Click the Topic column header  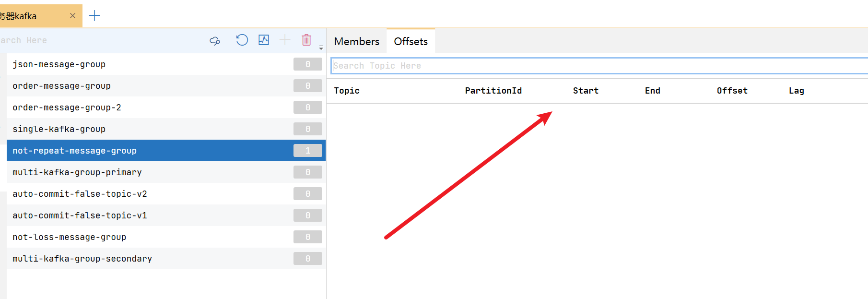pos(347,91)
